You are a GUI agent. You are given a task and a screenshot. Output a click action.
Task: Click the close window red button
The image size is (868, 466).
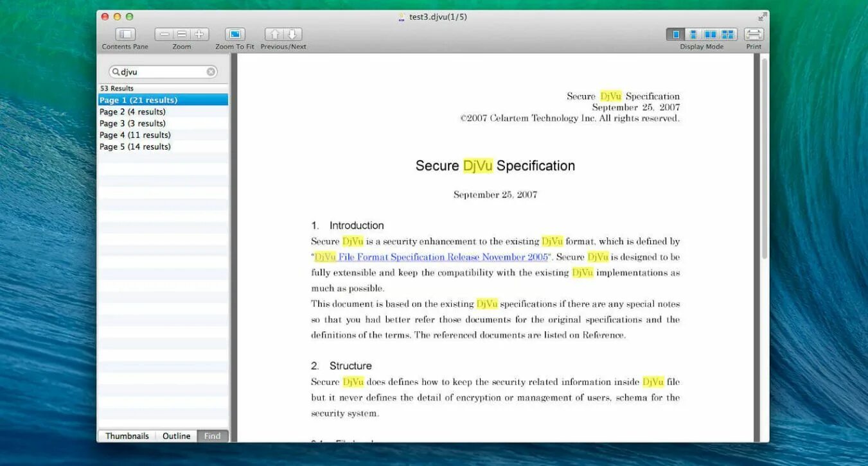point(105,17)
